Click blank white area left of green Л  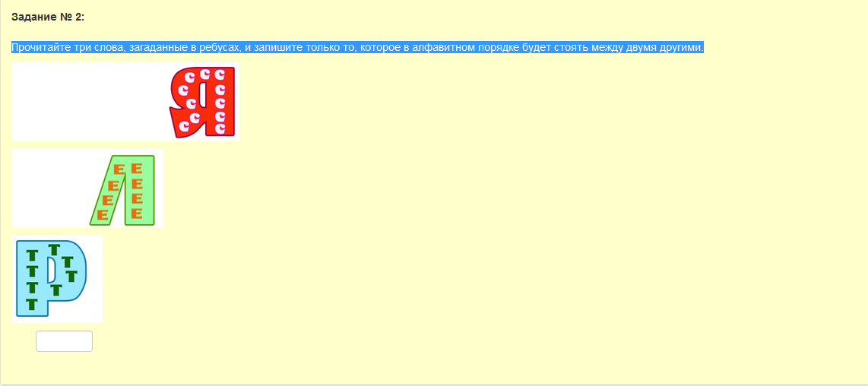(x=49, y=190)
